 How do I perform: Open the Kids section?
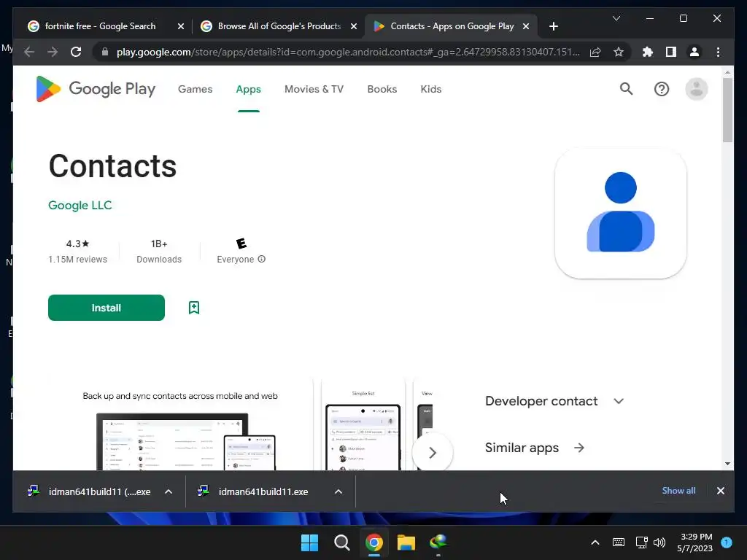coord(430,89)
